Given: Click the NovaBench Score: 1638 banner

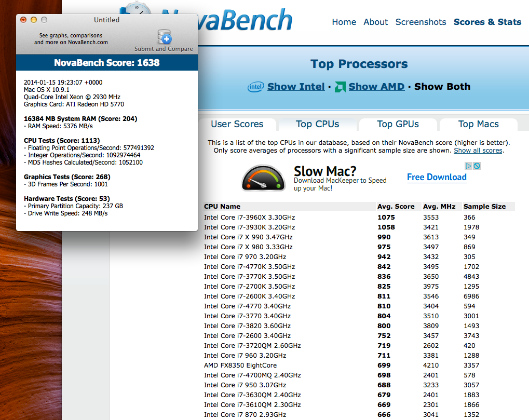Looking at the screenshot, I should [x=107, y=63].
